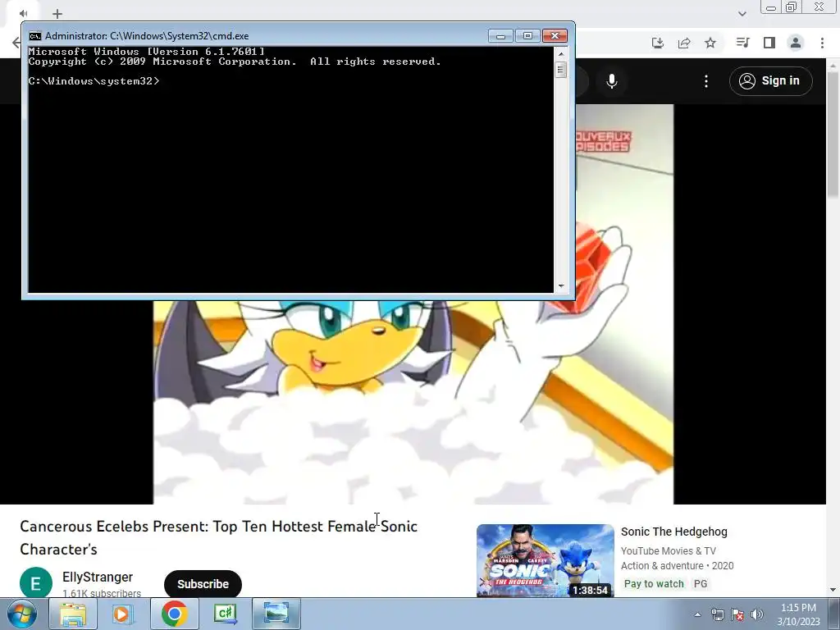Screen dimensions: 840x630
Task: Click the Chrome page scrollbar thumb
Action: click(833, 134)
